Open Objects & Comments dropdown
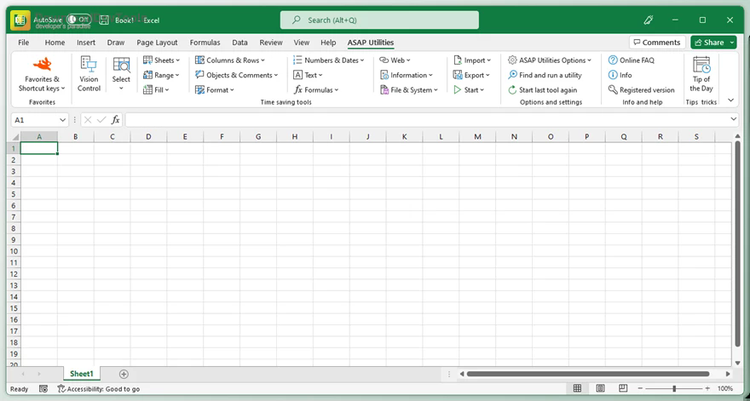The width and height of the screenshot is (750, 401). point(236,75)
